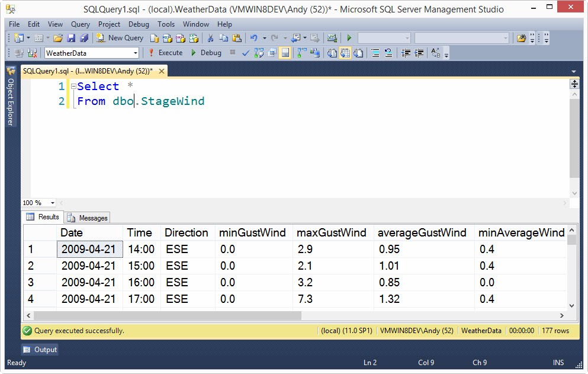Click the New Query button
The image size is (588, 374).
point(120,38)
